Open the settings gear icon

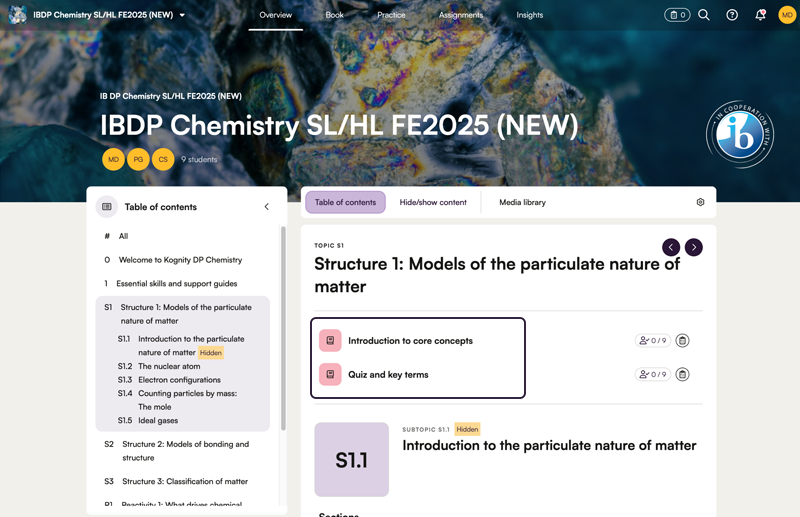(x=701, y=202)
